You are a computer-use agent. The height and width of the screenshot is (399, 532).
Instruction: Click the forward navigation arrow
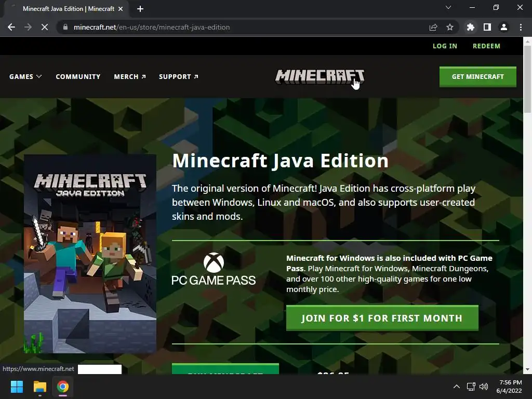(28, 27)
